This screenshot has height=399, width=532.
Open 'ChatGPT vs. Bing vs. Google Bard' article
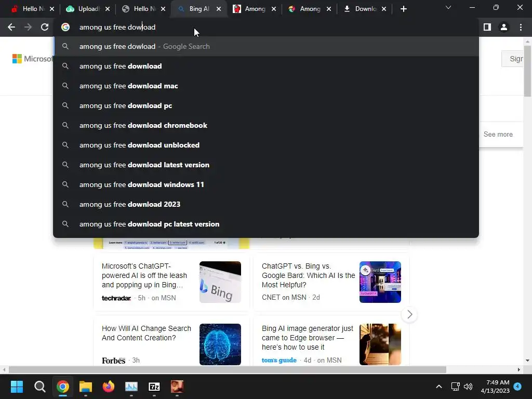308,275
